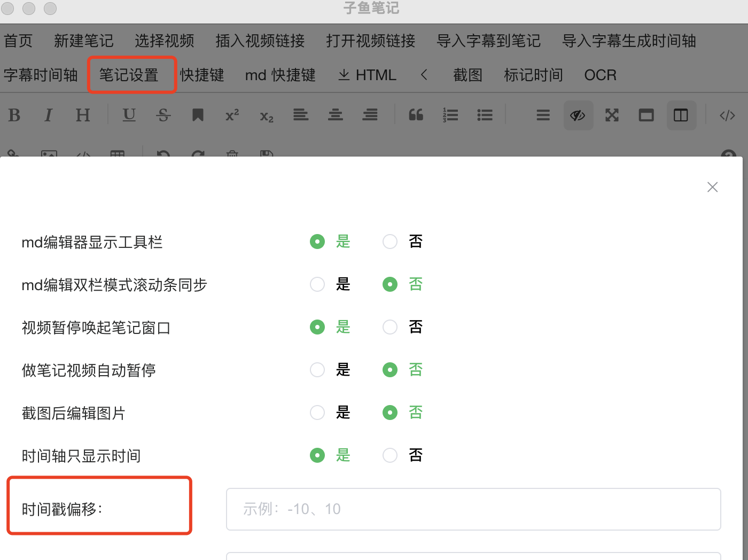Image resolution: width=748 pixels, height=560 pixels.
Task: Select 是 for md编辑双栏模式滚动条同步
Action: [317, 284]
